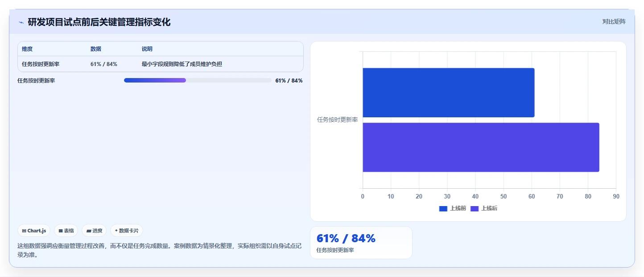Click the 61% / 84% data card

[361, 243]
